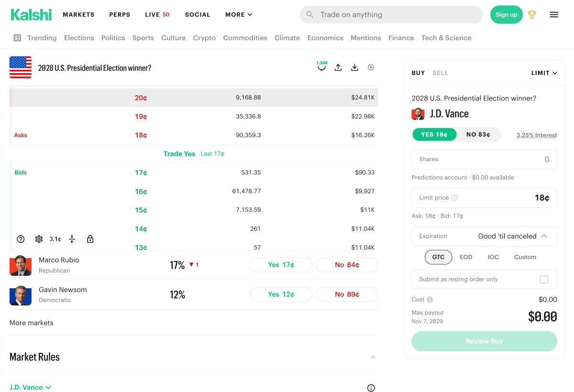Viewport: 574px width, 392px height.
Task: Open the order book settings gear
Action: [39, 239]
